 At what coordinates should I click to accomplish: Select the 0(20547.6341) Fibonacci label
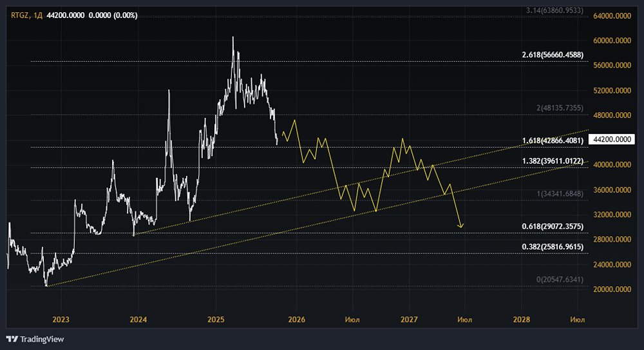[x=560, y=280]
